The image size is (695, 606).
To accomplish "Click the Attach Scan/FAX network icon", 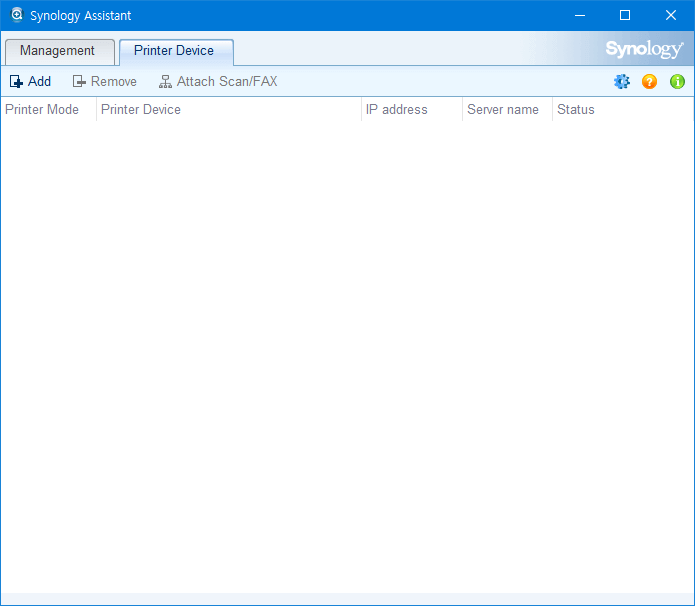I will coord(165,82).
